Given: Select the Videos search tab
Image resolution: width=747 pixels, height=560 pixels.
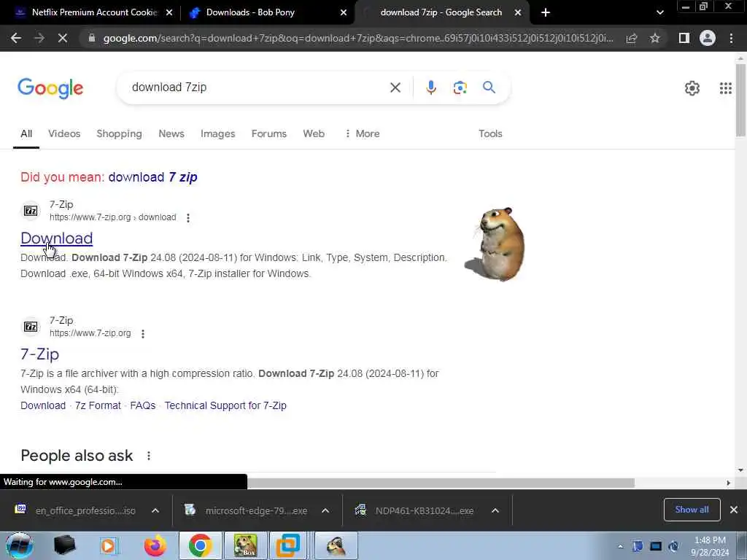Looking at the screenshot, I should click(64, 134).
